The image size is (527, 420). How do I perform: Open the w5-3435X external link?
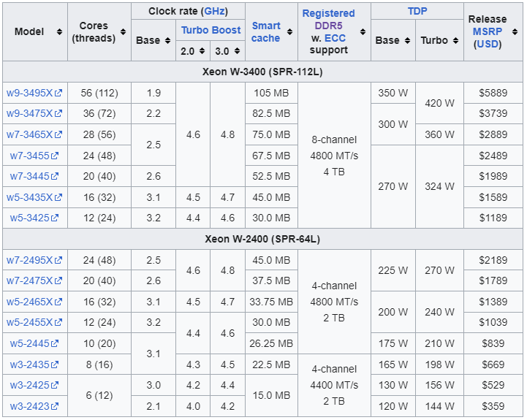click(34, 197)
